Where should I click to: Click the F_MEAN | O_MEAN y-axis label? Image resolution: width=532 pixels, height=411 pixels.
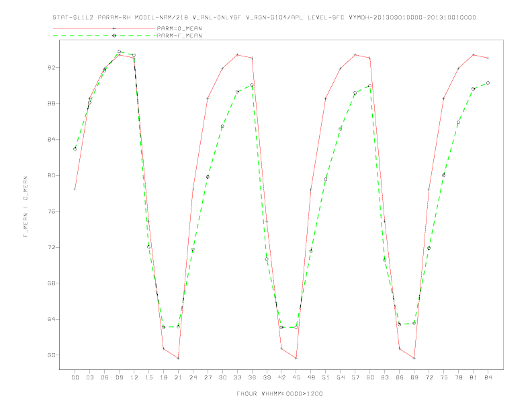[26, 207]
